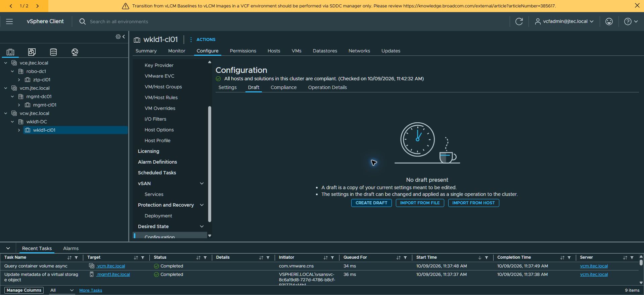Viewport: 644px width, 295px height.
Task: Expand the mgmt-cl01 cluster tree node
Action: (x=19, y=105)
